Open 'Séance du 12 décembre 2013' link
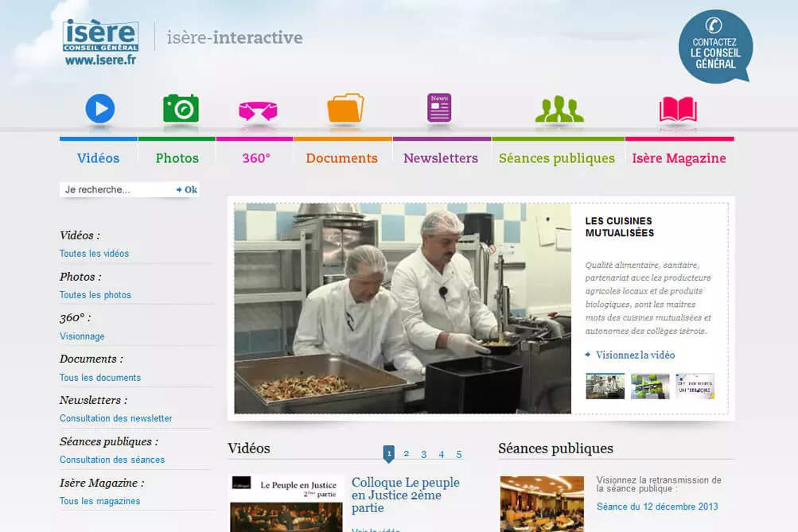Viewport: 798px width, 532px height. click(657, 507)
